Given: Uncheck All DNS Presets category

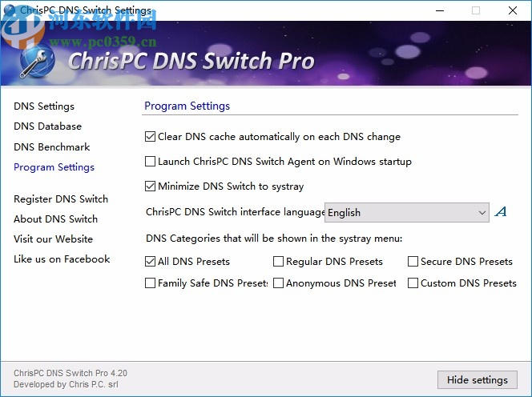Looking at the screenshot, I should [x=150, y=262].
